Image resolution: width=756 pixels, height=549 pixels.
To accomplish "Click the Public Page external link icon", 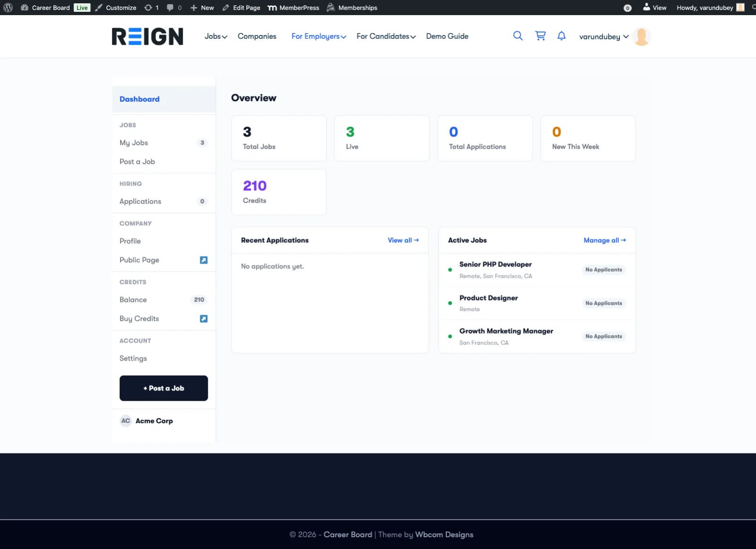I will point(204,260).
